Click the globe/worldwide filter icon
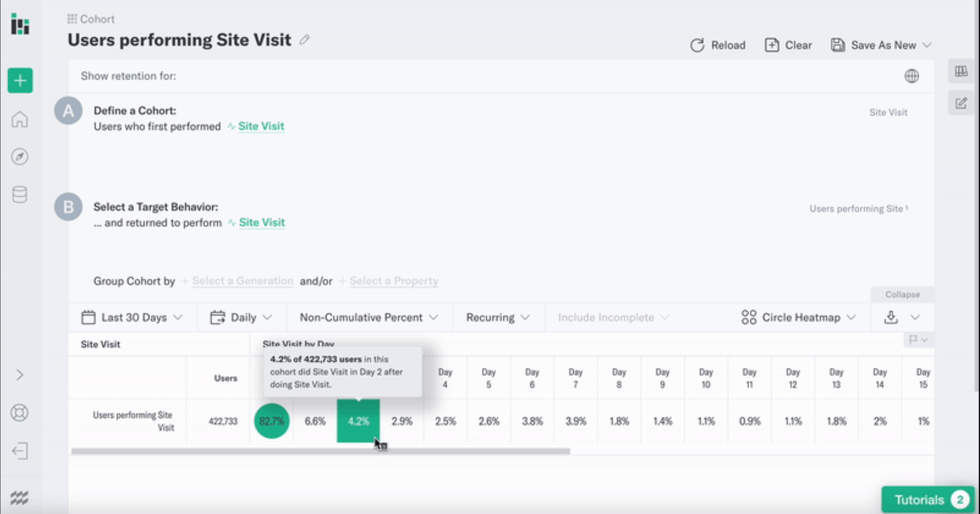The height and width of the screenshot is (514, 980). coord(912,76)
